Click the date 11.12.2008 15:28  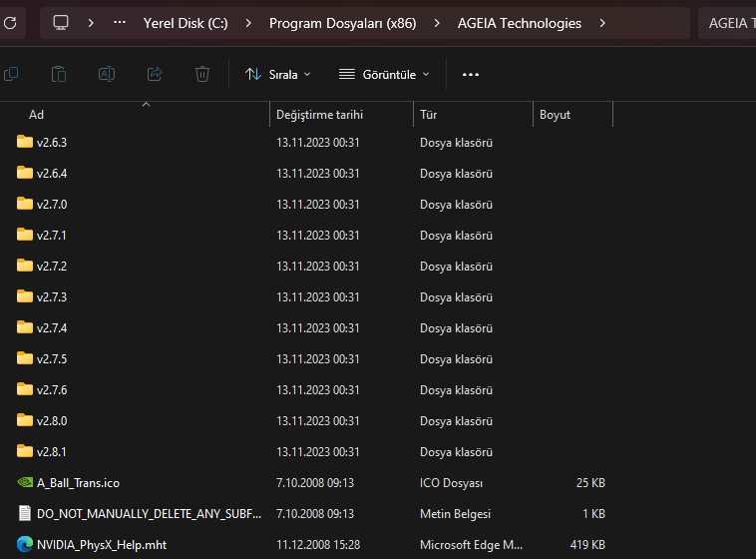[318, 544]
